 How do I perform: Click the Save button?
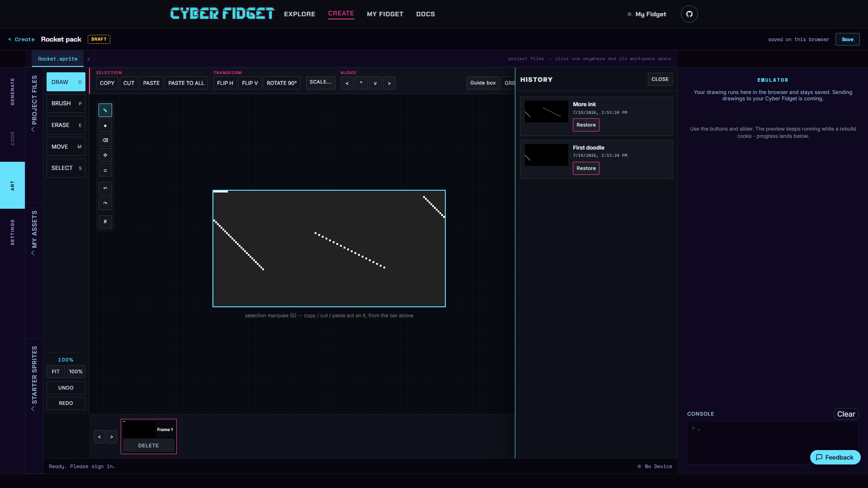[x=847, y=39]
